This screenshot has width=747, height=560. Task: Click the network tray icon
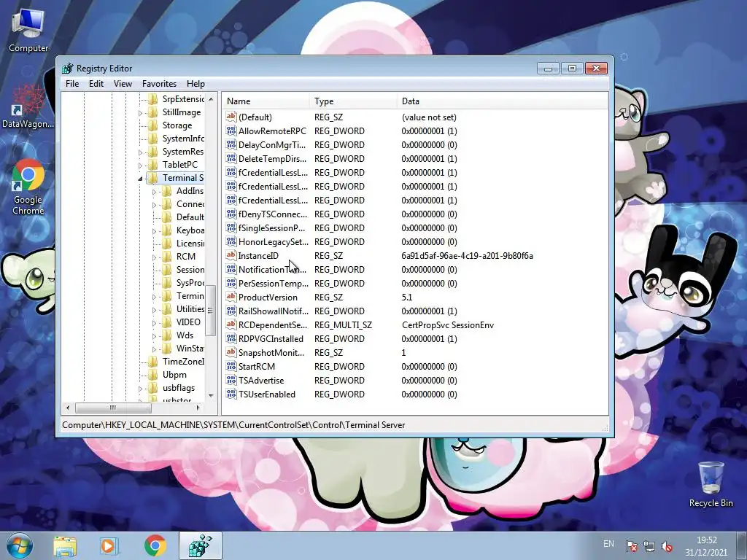click(x=649, y=546)
